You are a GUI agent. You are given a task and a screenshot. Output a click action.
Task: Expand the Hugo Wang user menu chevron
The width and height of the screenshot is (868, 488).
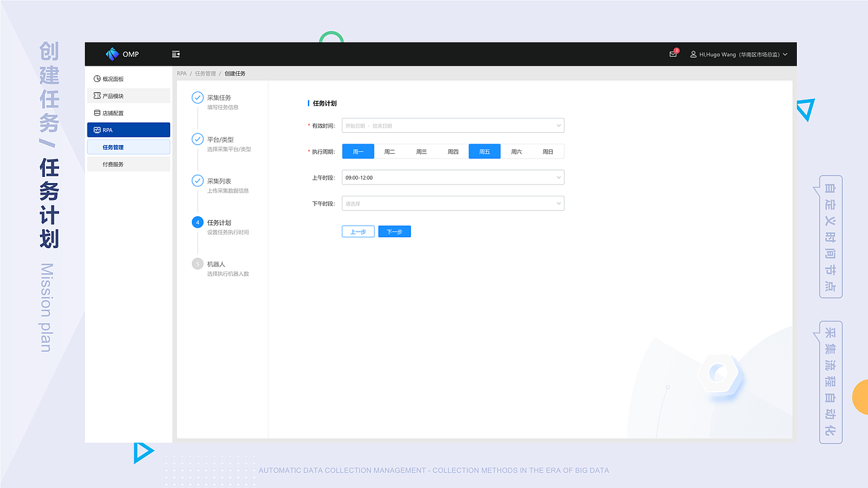(x=785, y=54)
